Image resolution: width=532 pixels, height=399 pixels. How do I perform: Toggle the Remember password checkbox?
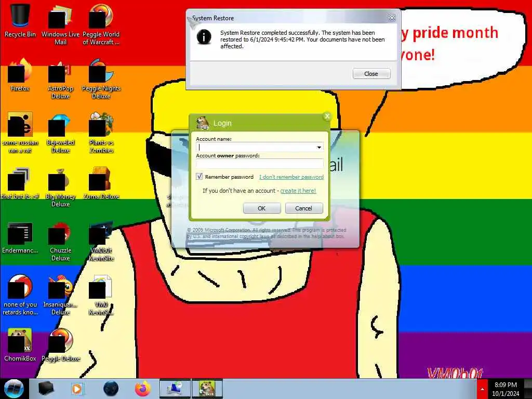199,177
